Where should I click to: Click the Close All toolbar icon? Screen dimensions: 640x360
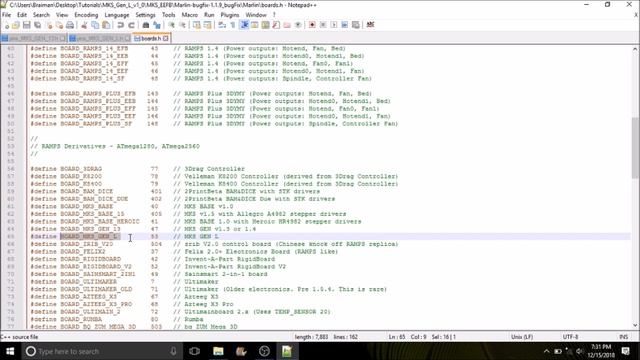point(60,25)
